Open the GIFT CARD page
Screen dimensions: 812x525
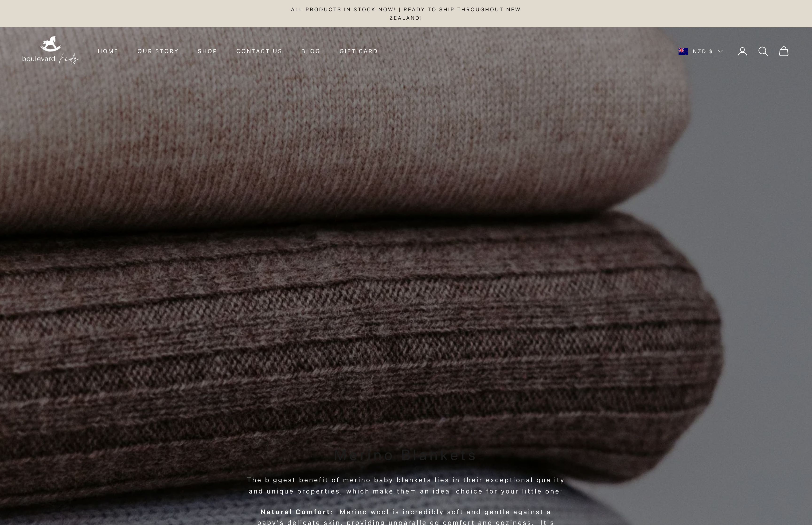(358, 51)
